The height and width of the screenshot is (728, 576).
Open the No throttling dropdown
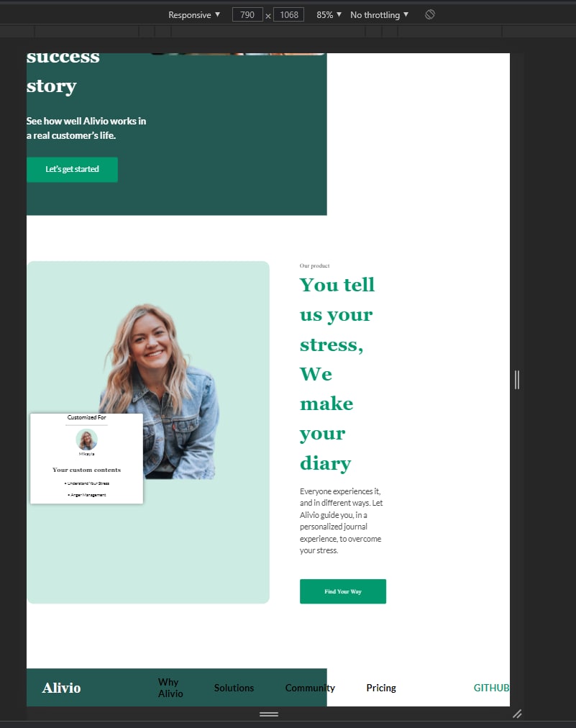(x=379, y=15)
